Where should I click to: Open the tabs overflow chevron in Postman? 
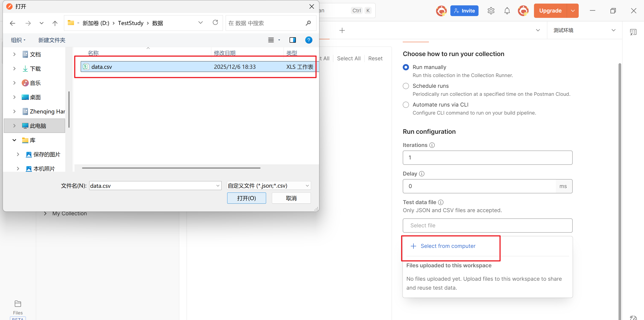click(538, 30)
